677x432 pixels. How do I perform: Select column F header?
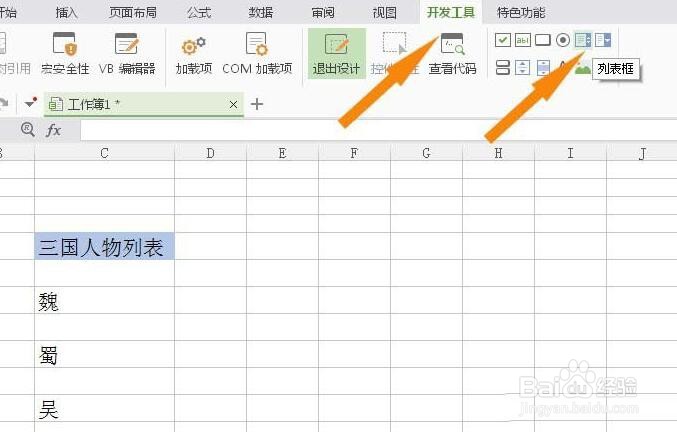pos(354,153)
